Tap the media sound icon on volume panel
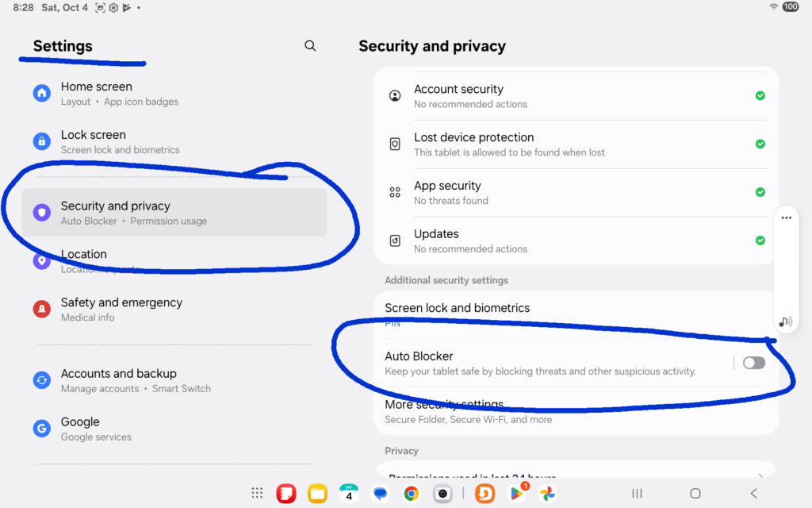The height and width of the screenshot is (508, 812). click(x=785, y=321)
